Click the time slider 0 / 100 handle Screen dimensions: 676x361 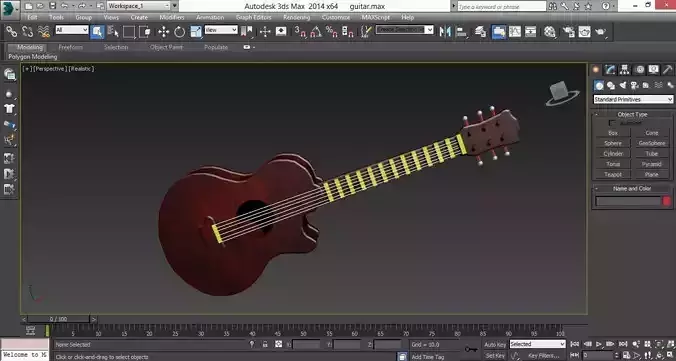point(59,319)
